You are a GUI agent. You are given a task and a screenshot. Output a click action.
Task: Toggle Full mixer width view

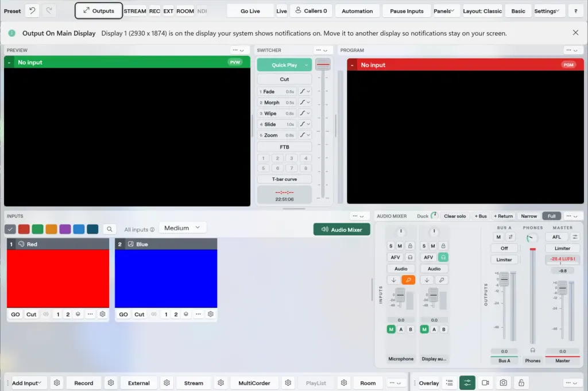pos(552,216)
